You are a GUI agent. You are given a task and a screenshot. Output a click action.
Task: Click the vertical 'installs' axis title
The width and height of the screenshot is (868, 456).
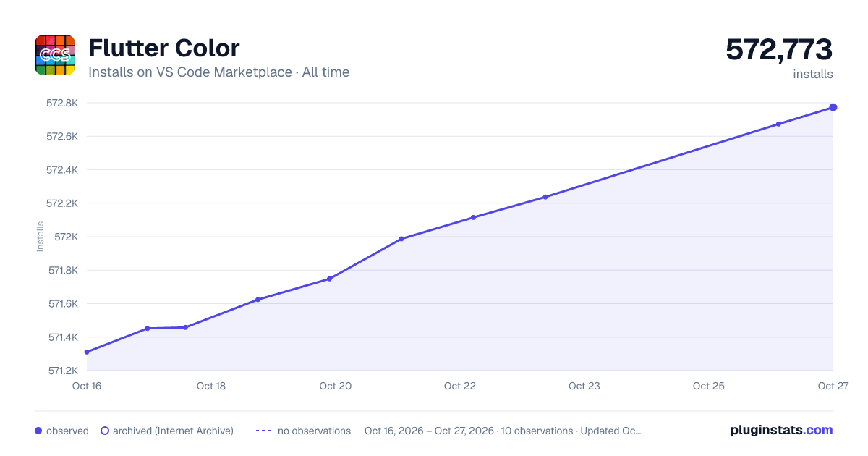41,237
